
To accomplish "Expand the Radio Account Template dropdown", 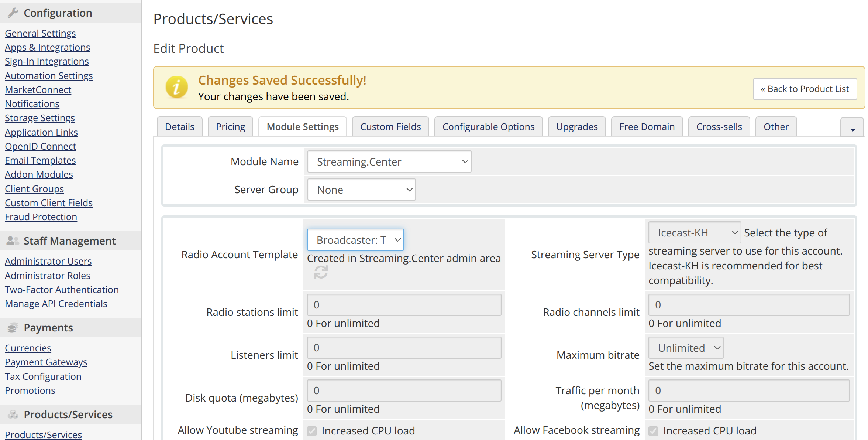I will coord(355,240).
